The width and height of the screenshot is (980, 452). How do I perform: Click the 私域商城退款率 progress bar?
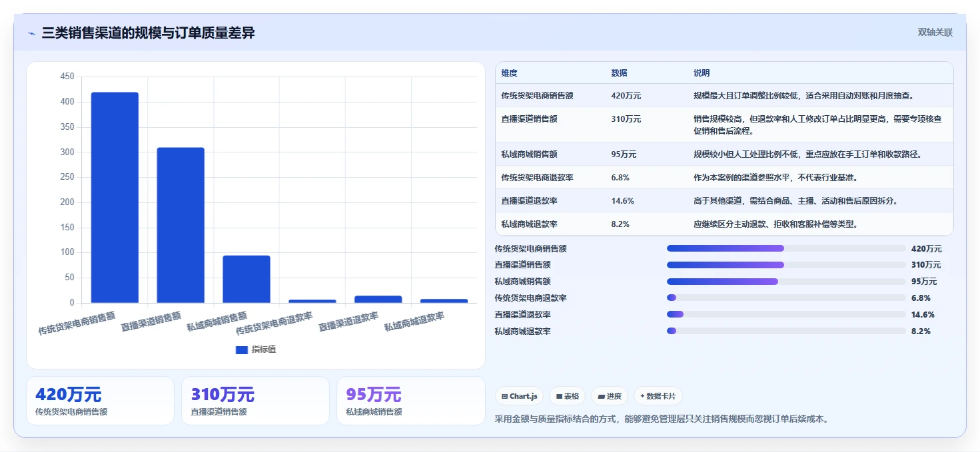(x=786, y=331)
